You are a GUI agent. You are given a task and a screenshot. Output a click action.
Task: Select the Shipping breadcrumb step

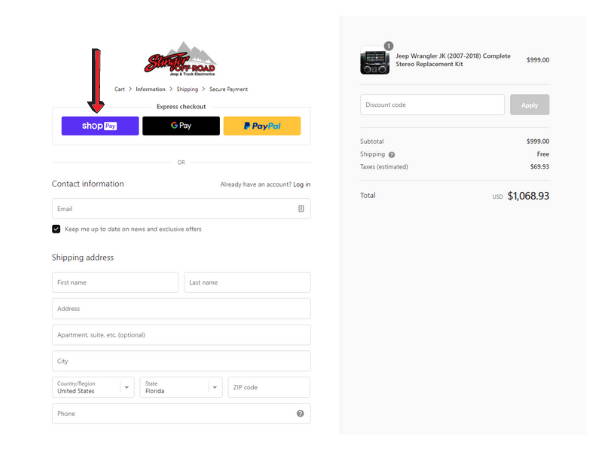point(187,89)
